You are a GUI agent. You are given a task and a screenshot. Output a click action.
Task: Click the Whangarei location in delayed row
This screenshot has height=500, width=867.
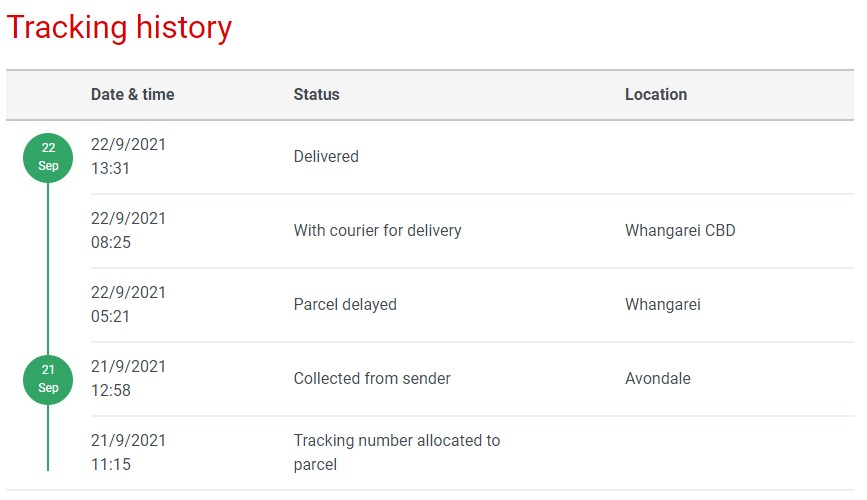coord(663,305)
